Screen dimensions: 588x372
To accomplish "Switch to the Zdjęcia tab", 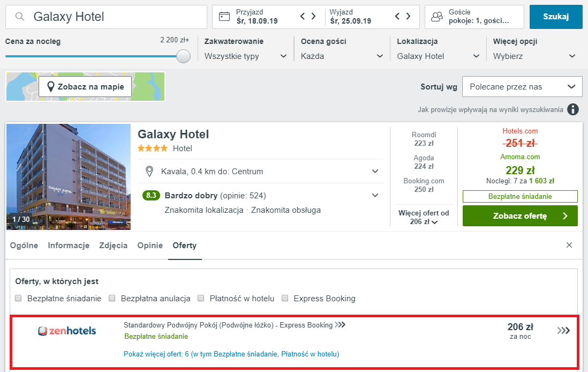I will click(x=113, y=245).
